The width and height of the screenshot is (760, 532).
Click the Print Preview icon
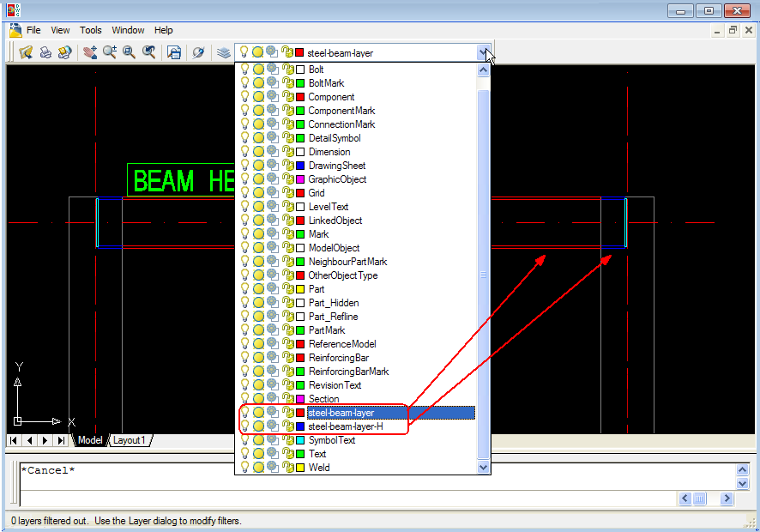click(64, 51)
